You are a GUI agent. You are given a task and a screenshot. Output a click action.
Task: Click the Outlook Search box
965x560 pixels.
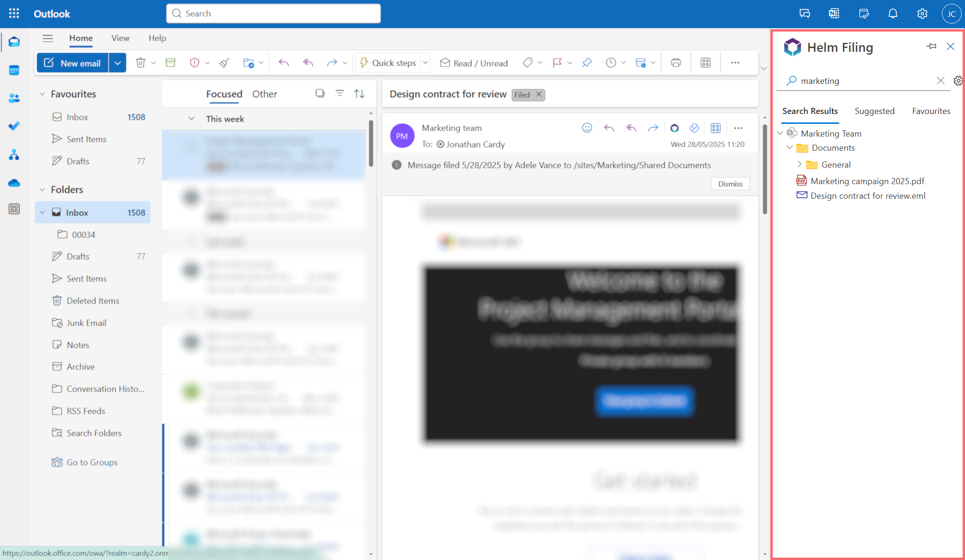point(273,14)
